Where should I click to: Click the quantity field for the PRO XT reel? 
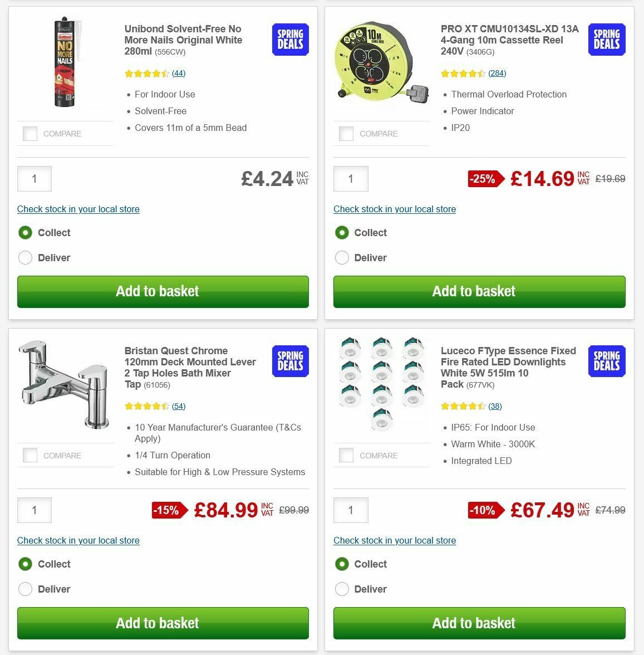(351, 179)
